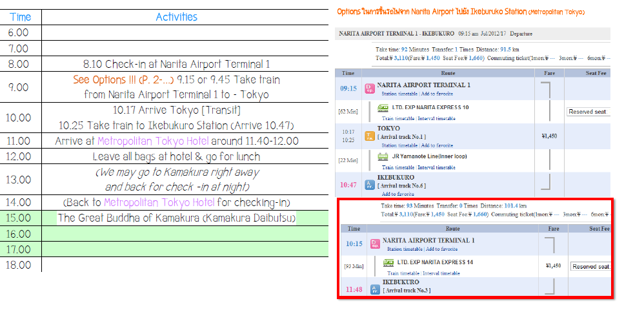Click the '[62 Min]' duration label
The height and width of the screenshot is (323, 644).
348,111
